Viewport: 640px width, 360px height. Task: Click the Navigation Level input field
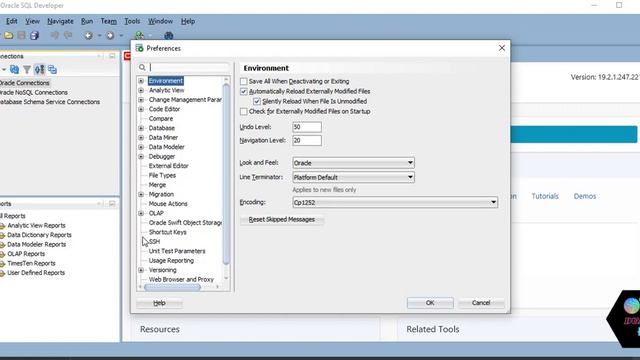(x=307, y=140)
